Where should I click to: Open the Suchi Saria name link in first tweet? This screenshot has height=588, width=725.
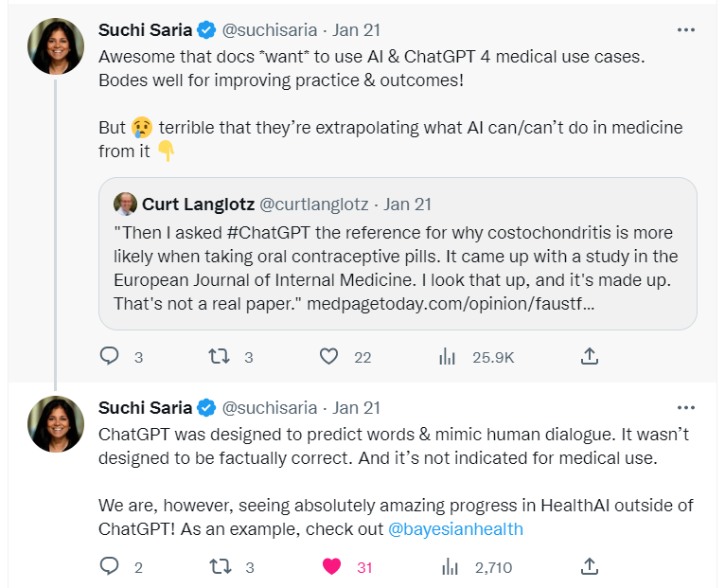[146, 29]
